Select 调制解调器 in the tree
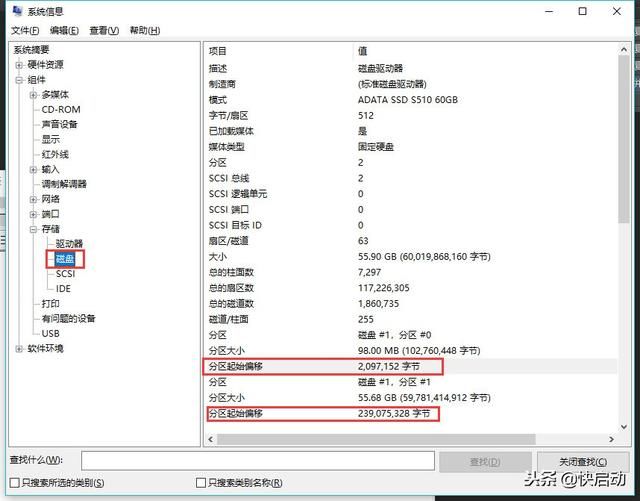 [64, 184]
